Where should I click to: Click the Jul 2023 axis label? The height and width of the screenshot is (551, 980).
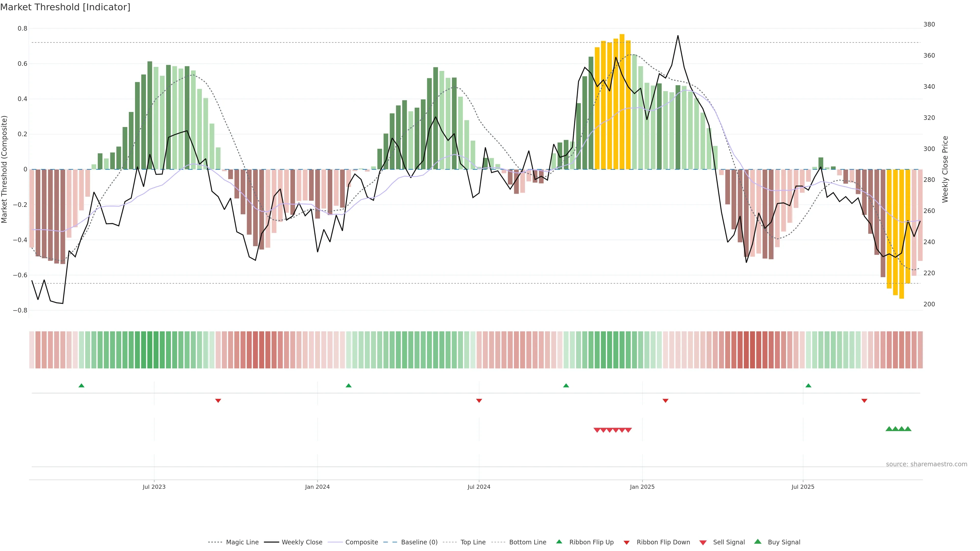click(154, 487)
